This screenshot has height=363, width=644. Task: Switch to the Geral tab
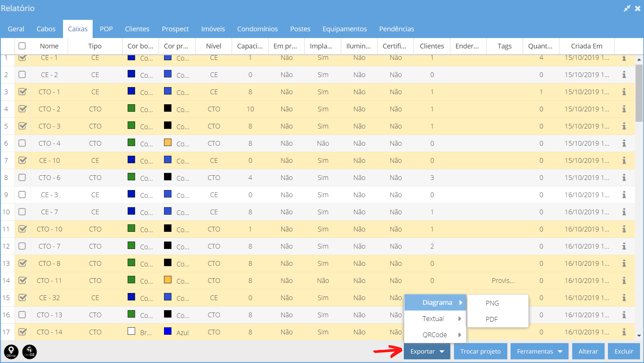(x=16, y=29)
